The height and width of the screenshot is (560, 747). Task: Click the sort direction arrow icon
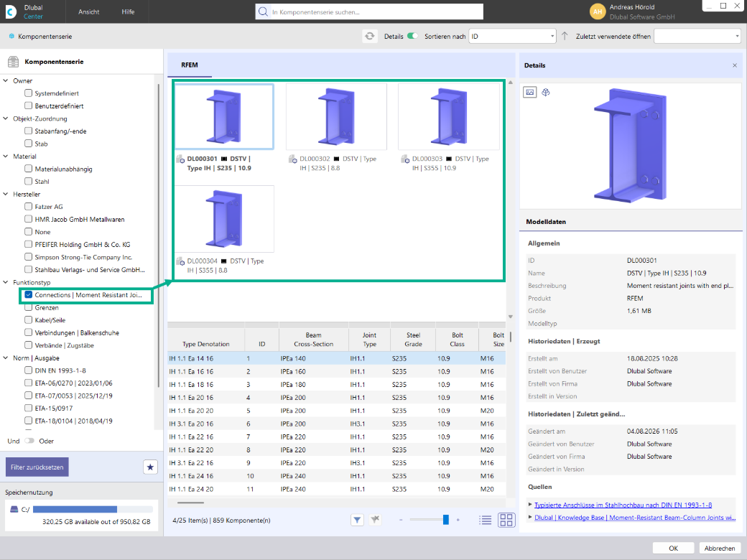[x=565, y=36]
